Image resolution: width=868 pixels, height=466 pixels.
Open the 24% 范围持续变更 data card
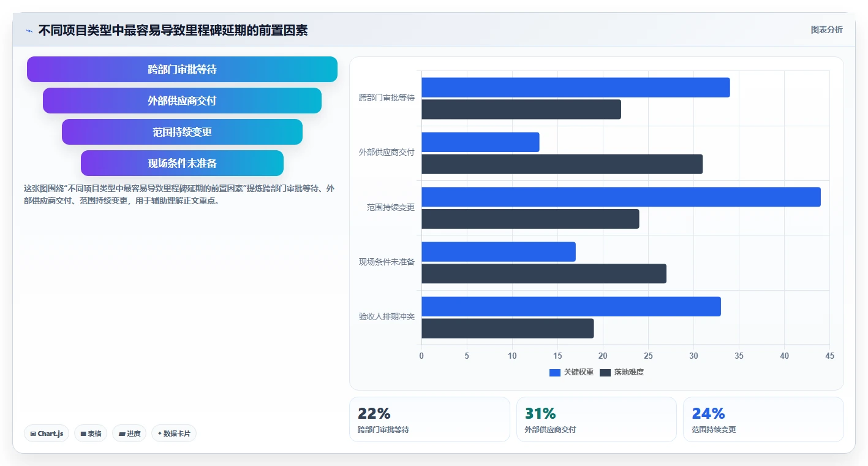pyautogui.click(x=763, y=419)
